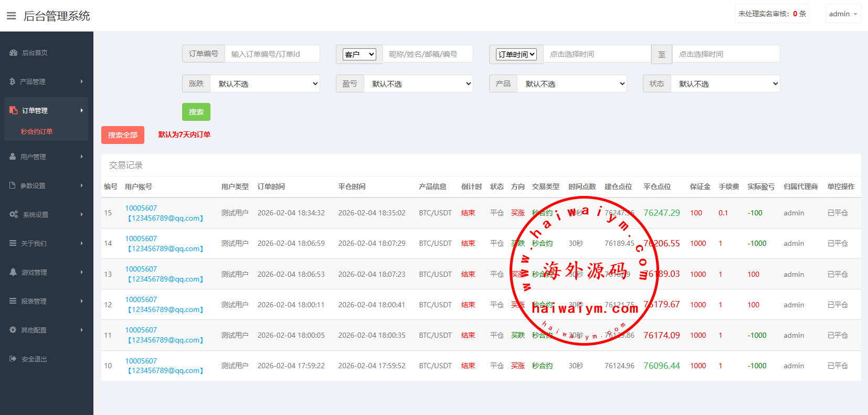Click the sign-out icon beside 安全退出

(x=13, y=359)
